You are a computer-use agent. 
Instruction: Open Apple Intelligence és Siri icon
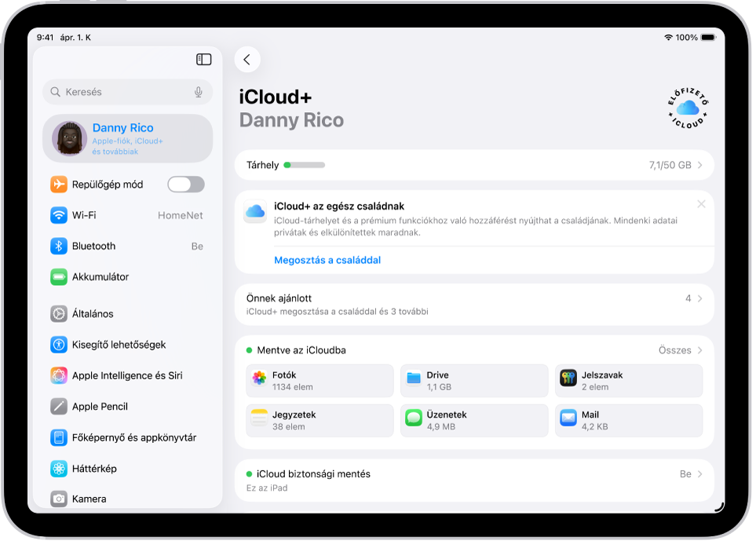point(59,375)
